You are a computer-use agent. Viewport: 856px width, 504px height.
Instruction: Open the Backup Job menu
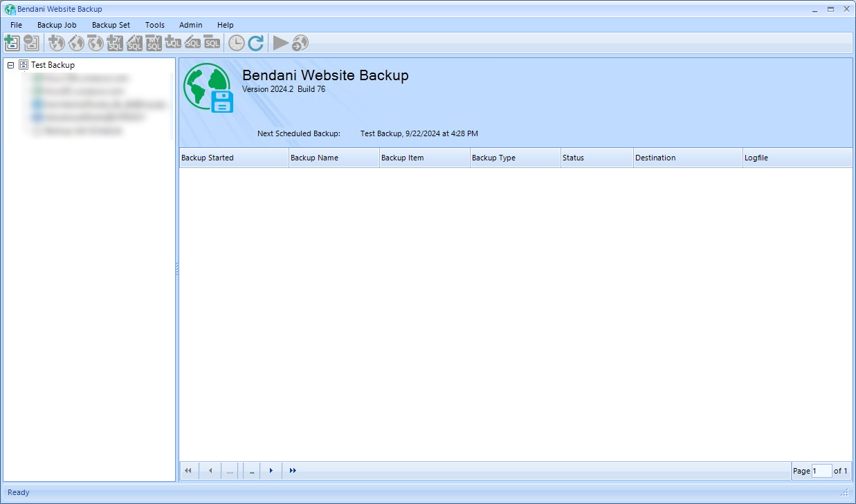pos(57,25)
